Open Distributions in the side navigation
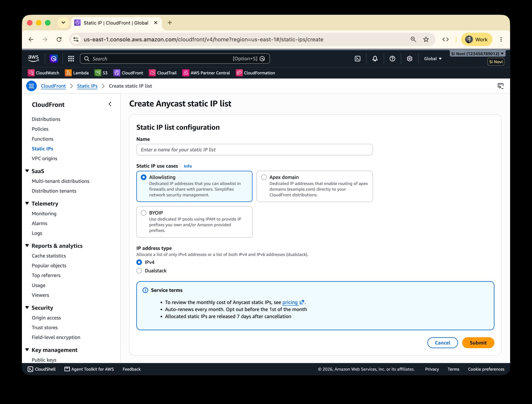The height and width of the screenshot is (404, 532). [x=46, y=119]
